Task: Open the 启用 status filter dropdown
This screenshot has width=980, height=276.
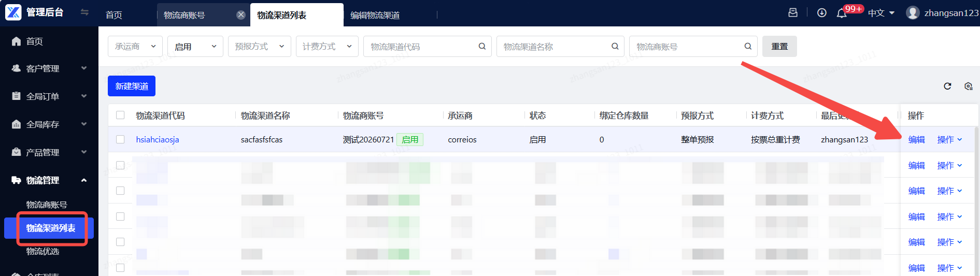Action: 195,46
